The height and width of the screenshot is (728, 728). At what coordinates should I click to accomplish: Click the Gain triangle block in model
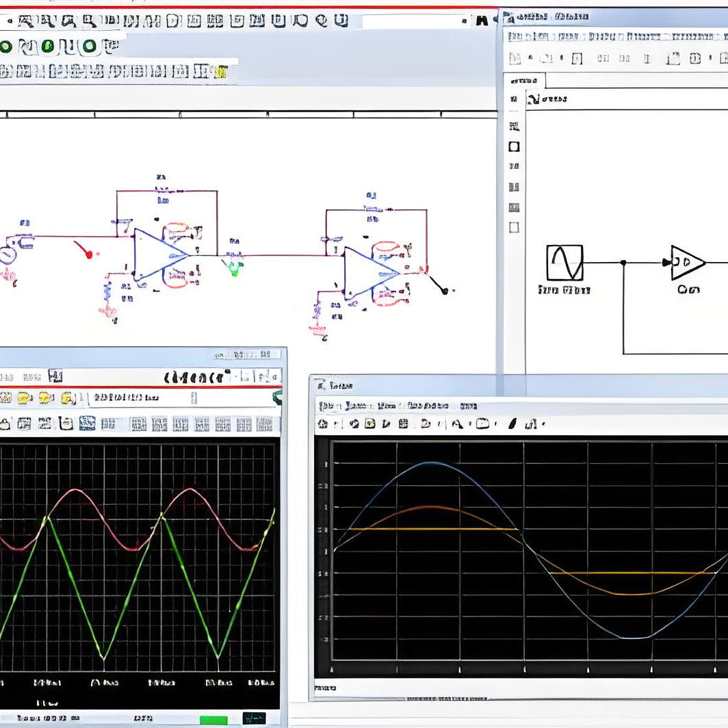(x=688, y=263)
